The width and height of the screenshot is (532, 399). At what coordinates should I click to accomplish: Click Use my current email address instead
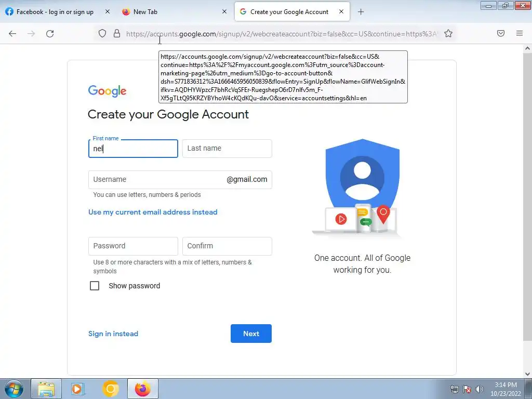click(153, 212)
